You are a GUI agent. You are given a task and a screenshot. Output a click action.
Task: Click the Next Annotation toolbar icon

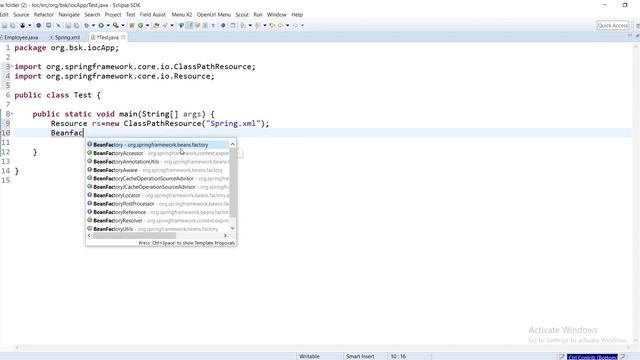[243, 25]
